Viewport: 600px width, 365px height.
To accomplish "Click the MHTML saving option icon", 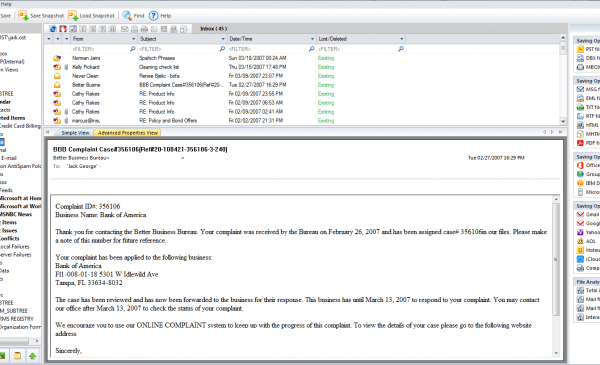I will click(x=580, y=134).
